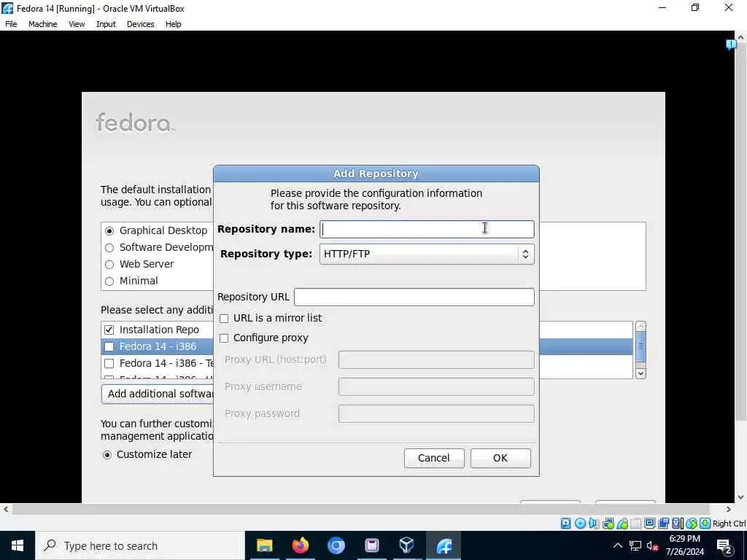Select the 'Customize later' radio button
The width and height of the screenshot is (747, 560).
[107, 455]
